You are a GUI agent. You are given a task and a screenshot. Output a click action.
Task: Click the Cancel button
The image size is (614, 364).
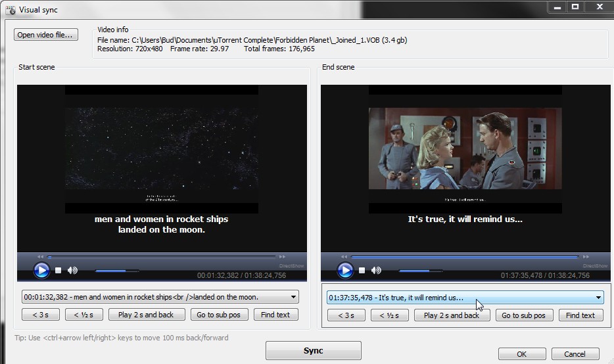(x=575, y=354)
